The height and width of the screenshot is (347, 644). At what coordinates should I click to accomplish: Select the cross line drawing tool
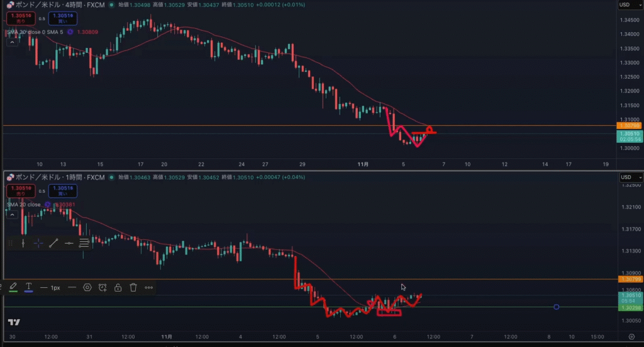(x=38, y=243)
